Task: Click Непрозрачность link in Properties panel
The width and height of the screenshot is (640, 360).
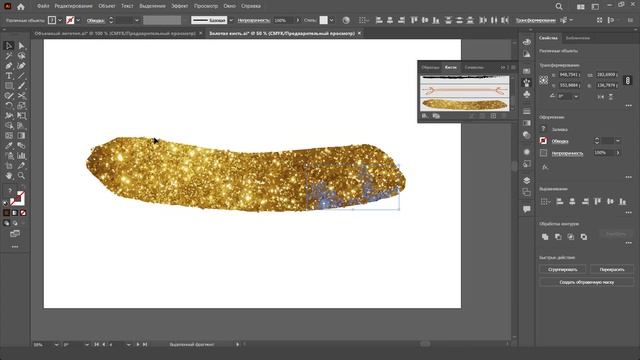Action: pyautogui.click(x=567, y=153)
